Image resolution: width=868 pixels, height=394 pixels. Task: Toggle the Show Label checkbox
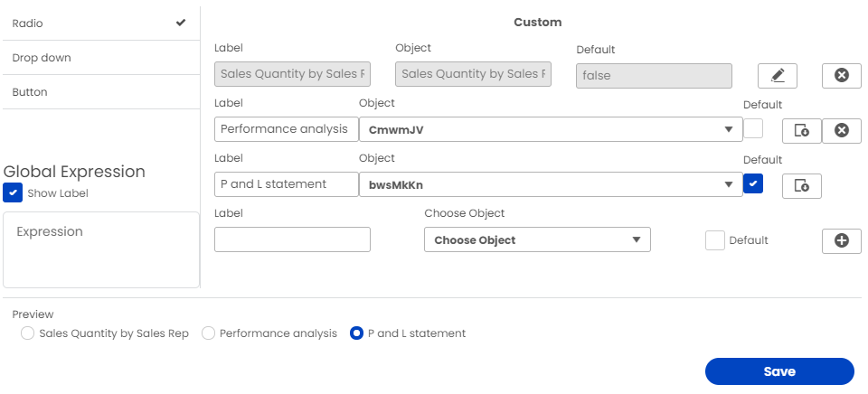(14, 192)
